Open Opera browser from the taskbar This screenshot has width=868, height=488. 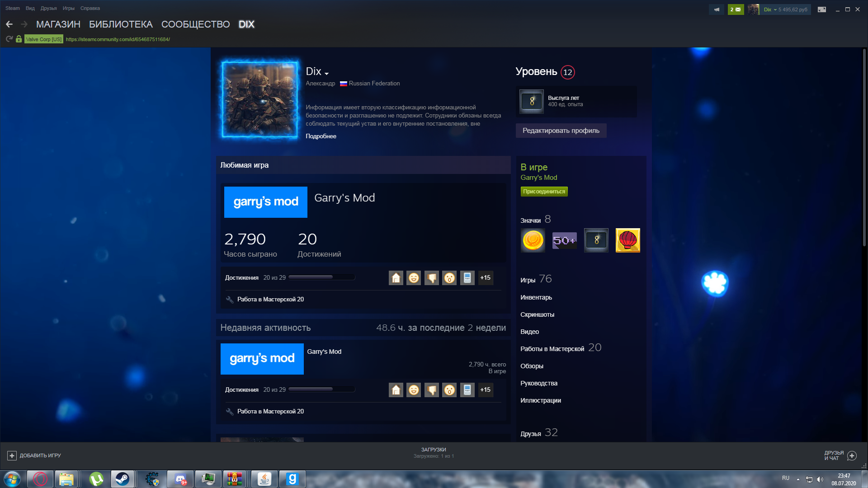click(x=40, y=479)
